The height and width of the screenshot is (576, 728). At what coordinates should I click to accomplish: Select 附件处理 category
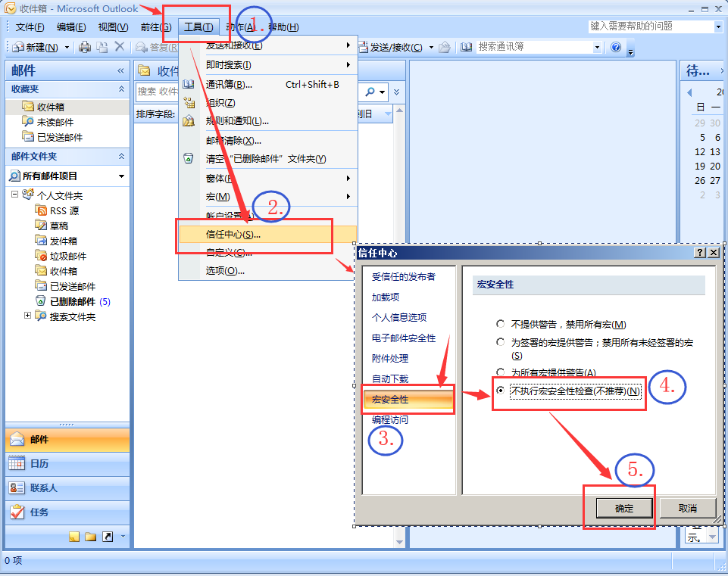click(x=390, y=359)
